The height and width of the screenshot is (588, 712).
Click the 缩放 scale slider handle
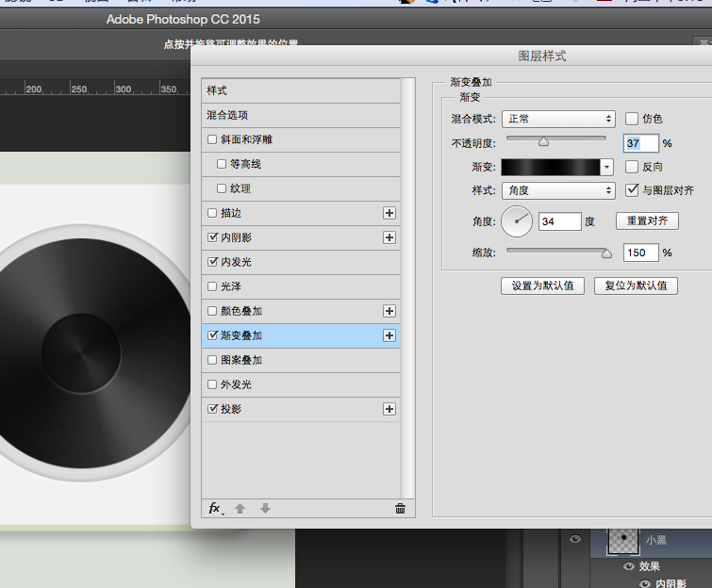tap(606, 253)
